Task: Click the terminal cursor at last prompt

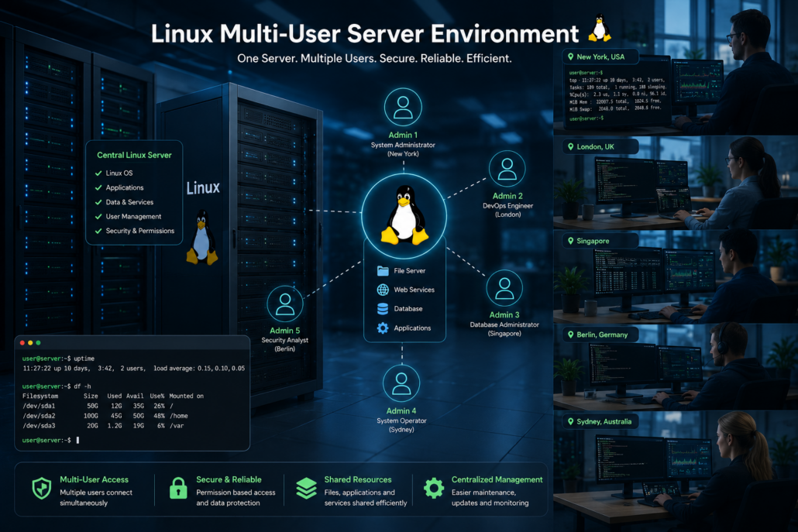Action: pos(78,441)
